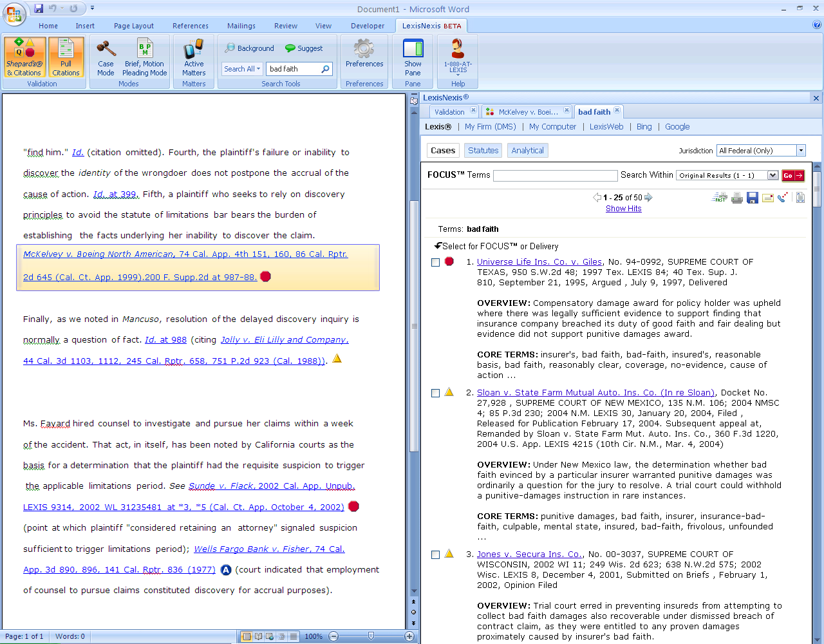Select the Analytical results tab

click(528, 151)
